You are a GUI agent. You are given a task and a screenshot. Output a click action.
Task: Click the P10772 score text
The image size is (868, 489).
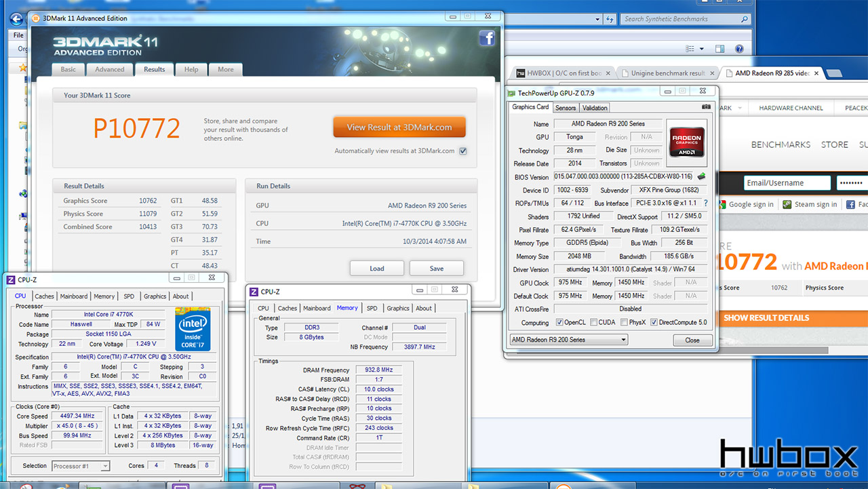(x=136, y=128)
